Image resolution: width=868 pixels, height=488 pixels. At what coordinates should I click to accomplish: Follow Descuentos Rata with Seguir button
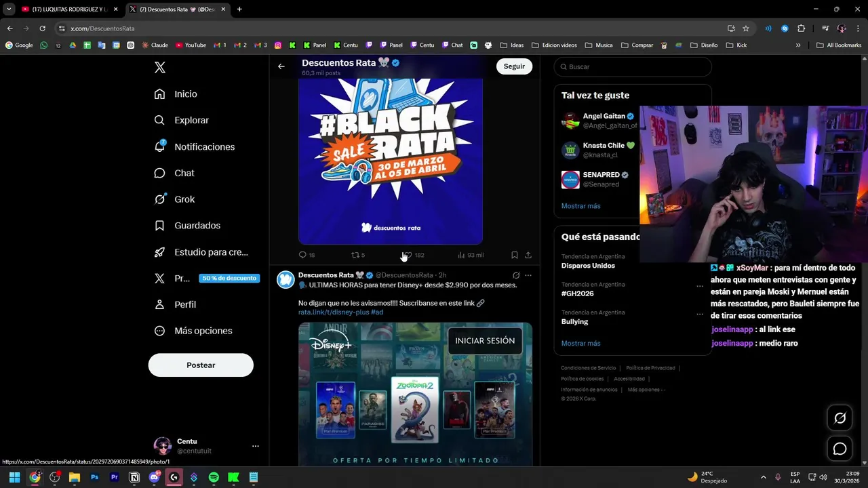pyautogui.click(x=514, y=66)
